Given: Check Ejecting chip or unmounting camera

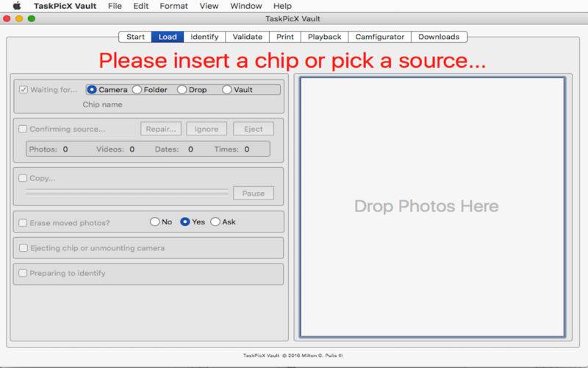Looking at the screenshot, I should coord(24,248).
